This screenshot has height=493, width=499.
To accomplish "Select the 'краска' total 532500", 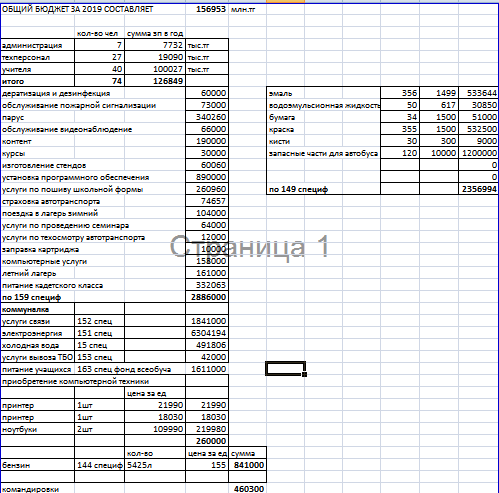I will (x=478, y=129).
